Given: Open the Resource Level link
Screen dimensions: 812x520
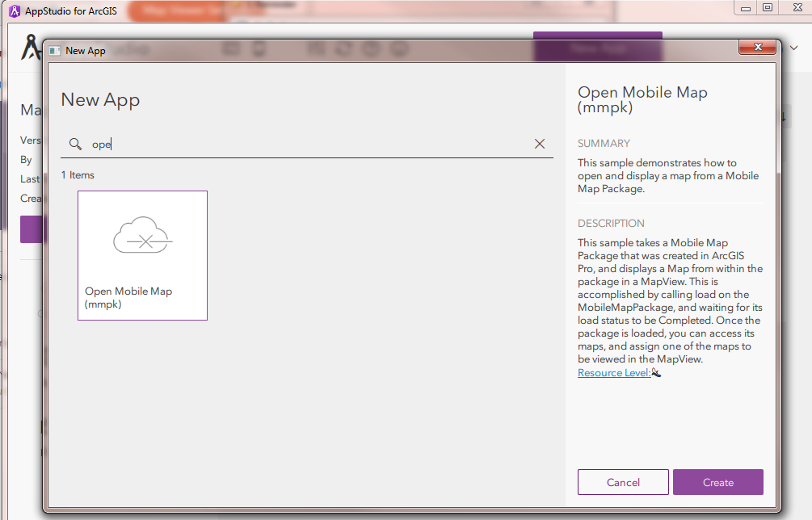Looking at the screenshot, I should click(x=614, y=372).
